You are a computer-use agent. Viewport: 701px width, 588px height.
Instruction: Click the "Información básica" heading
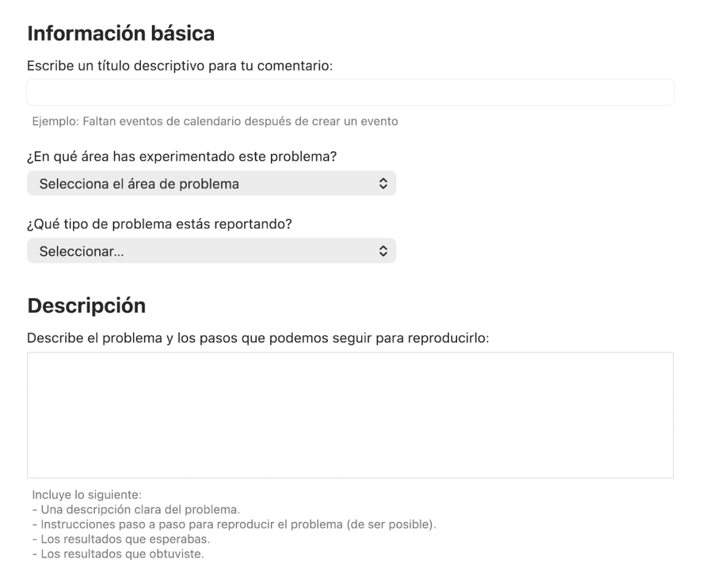click(121, 34)
